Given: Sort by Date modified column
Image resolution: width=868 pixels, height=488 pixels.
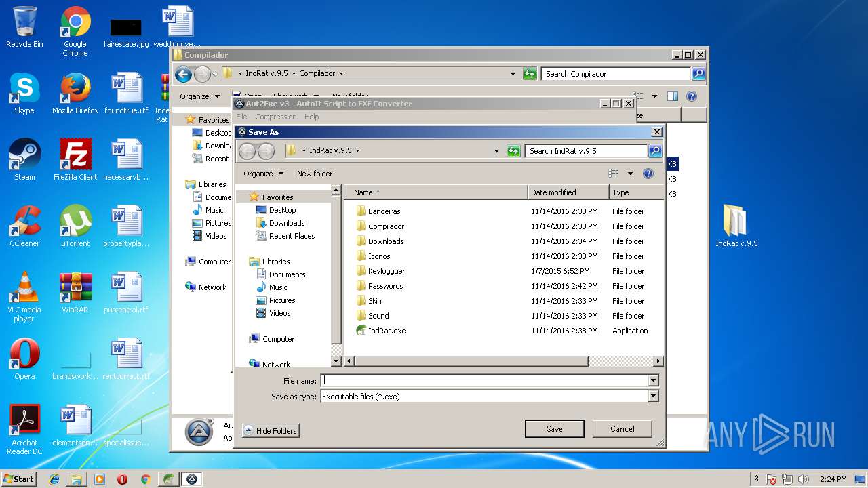Looking at the screenshot, I should coord(568,192).
